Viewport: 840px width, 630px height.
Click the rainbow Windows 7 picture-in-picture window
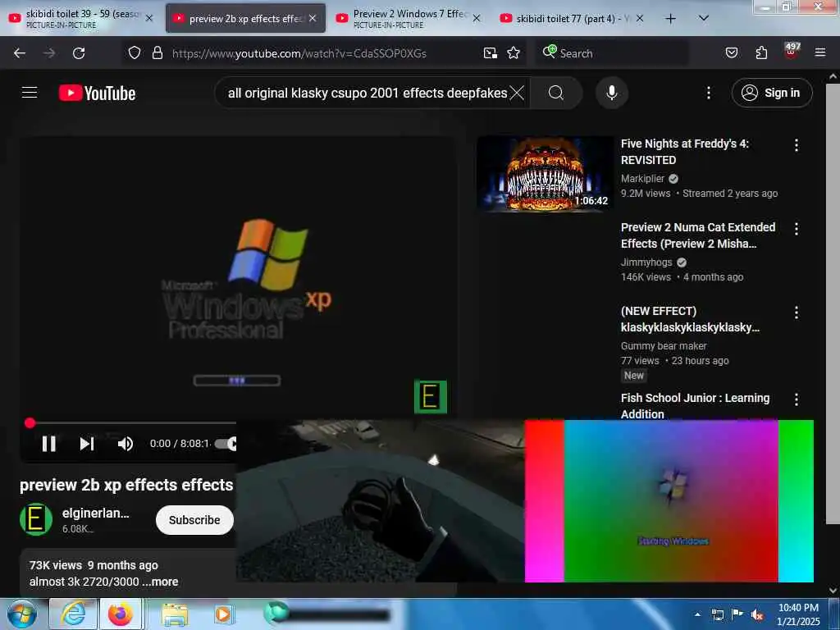click(669, 501)
